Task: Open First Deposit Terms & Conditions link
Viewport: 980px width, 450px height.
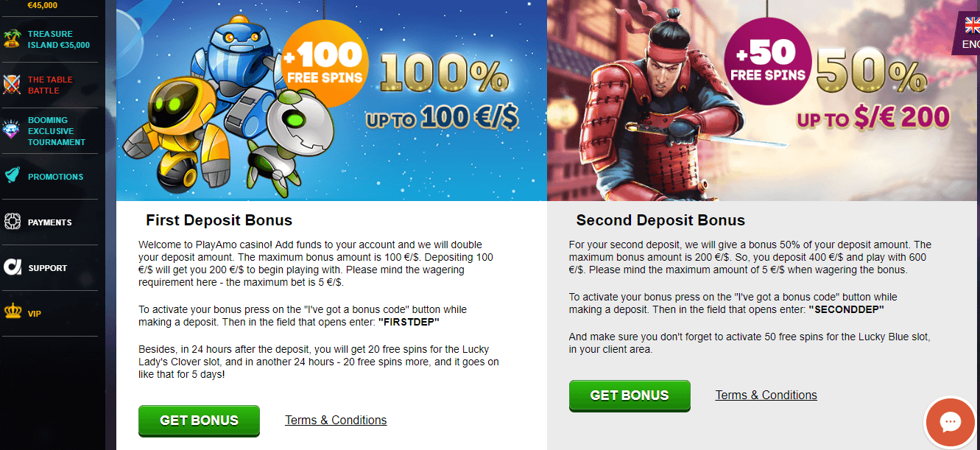Action: pyautogui.click(x=336, y=420)
